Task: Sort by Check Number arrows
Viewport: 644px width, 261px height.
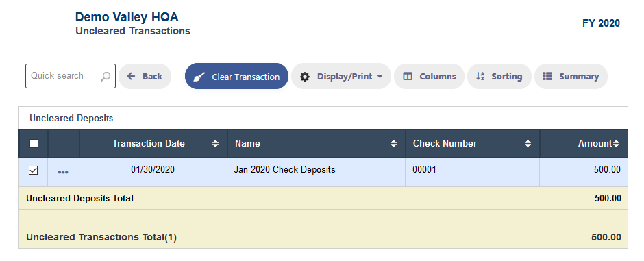Action: coord(528,144)
